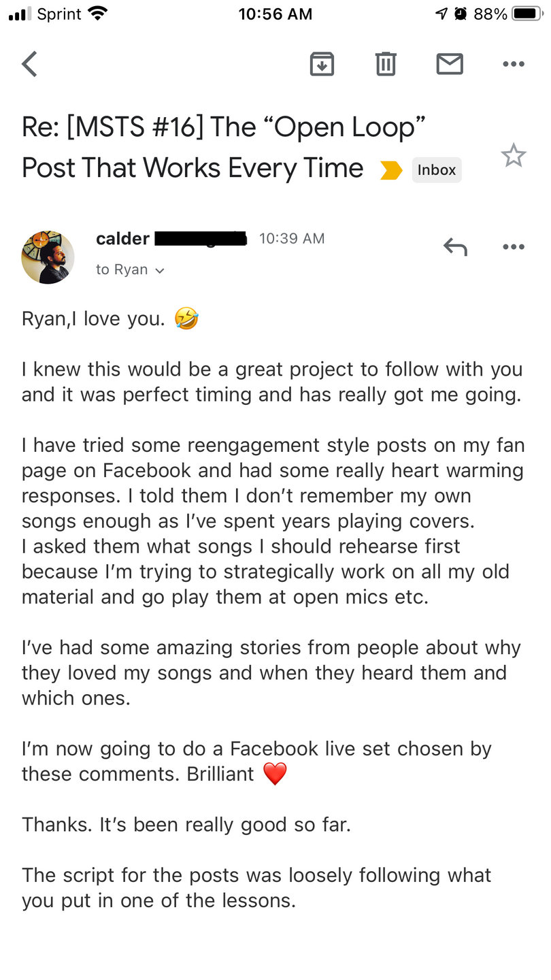Tap the red heart emoji after "Brilliant"
The height and width of the screenshot is (980, 551).
(x=275, y=774)
